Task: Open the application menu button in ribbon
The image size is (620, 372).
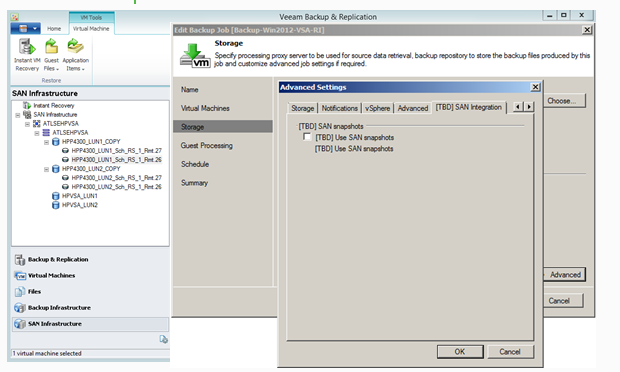Action: click(25, 28)
